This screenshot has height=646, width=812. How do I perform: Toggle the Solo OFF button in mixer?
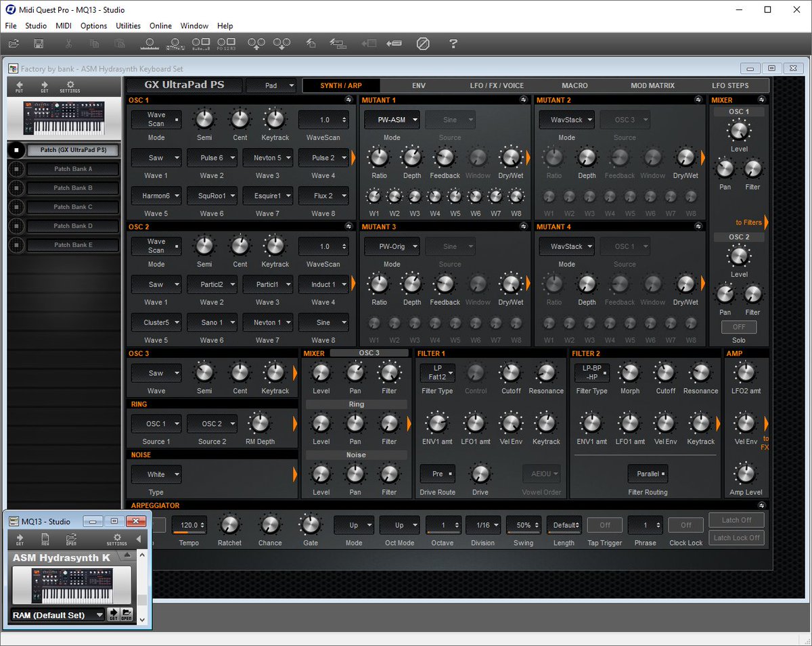tap(739, 327)
